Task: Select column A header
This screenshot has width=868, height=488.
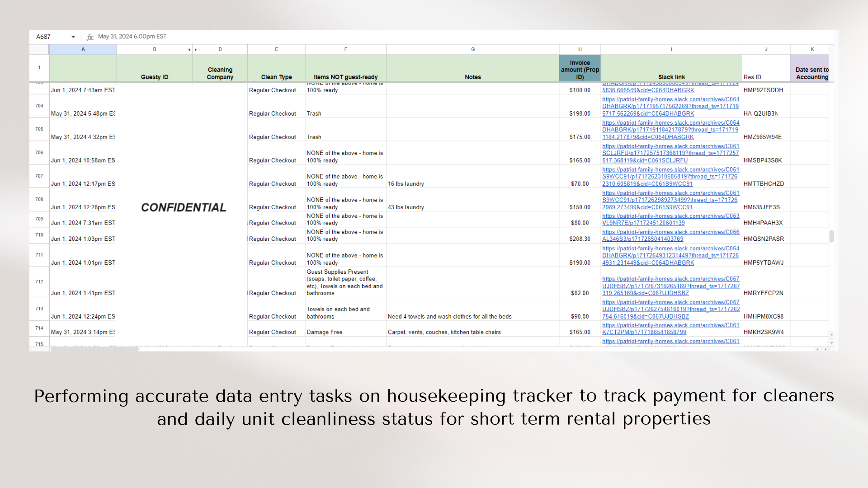Action: [x=83, y=49]
